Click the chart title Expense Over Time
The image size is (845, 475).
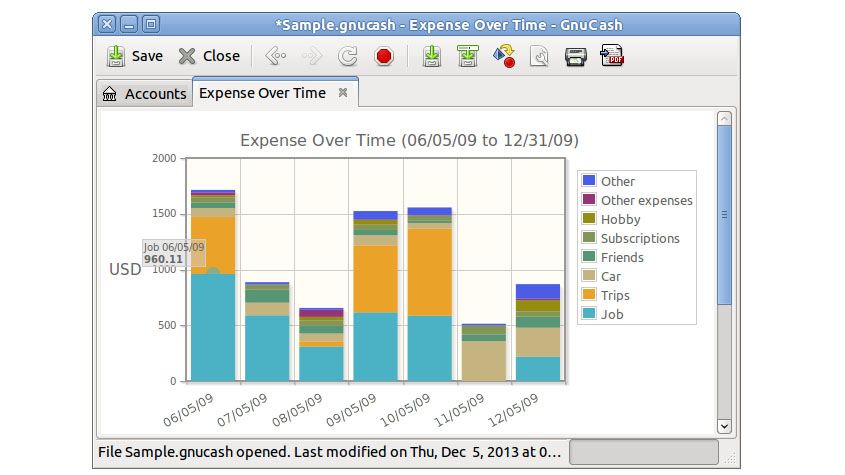pos(409,141)
